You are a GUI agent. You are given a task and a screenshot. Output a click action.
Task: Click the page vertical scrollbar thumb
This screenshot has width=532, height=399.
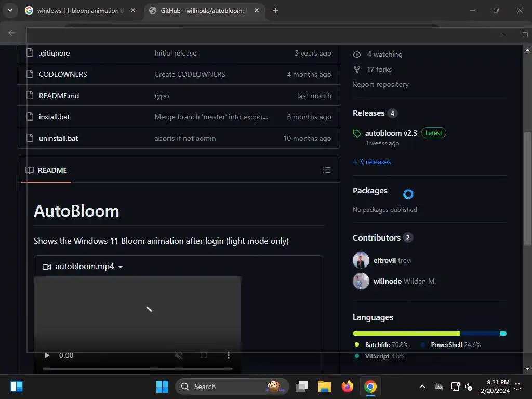(x=527, y=188)
